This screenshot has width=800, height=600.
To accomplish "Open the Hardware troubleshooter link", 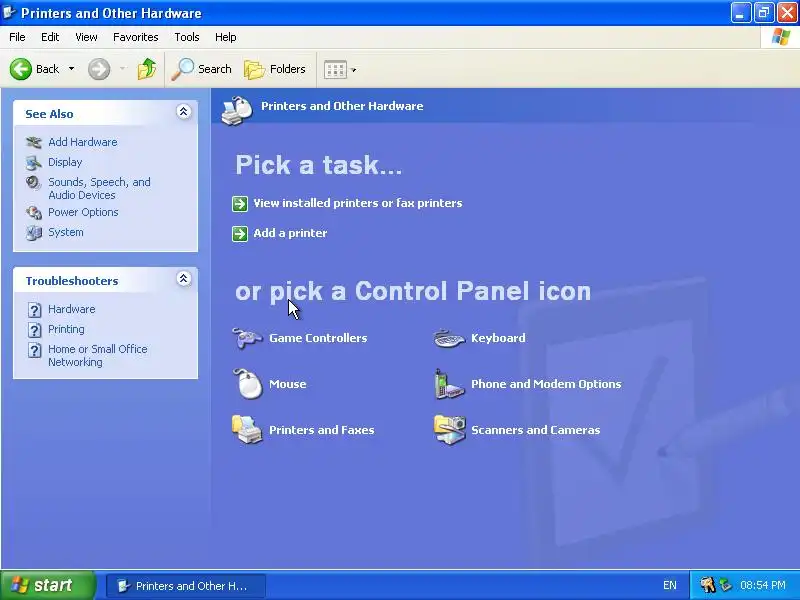I will (71, 309).
